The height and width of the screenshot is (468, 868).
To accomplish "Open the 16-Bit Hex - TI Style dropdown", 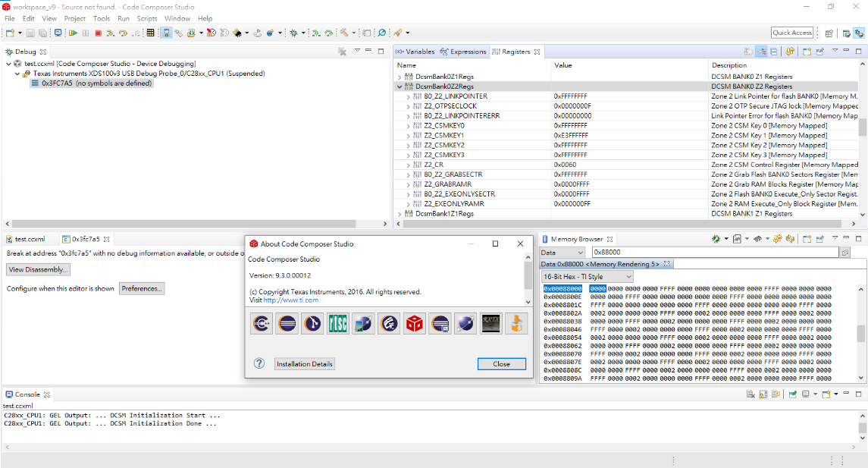I will point(587,276).
